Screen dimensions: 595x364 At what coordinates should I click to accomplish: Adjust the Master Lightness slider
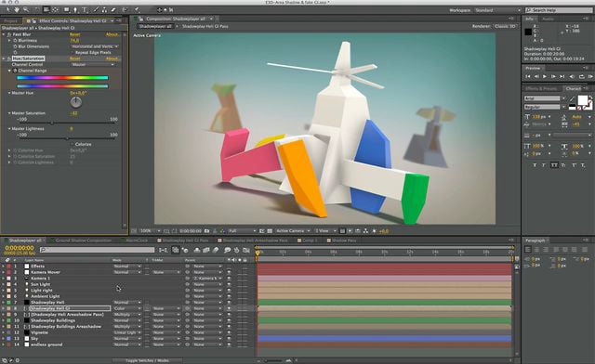pos(67,138)
